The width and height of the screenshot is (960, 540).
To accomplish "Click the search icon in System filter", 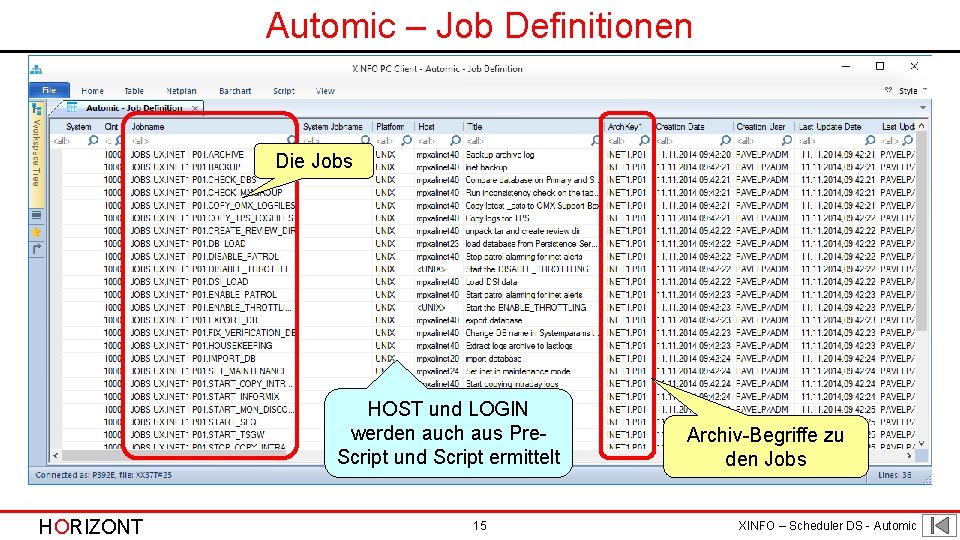I will coord(93,140).
